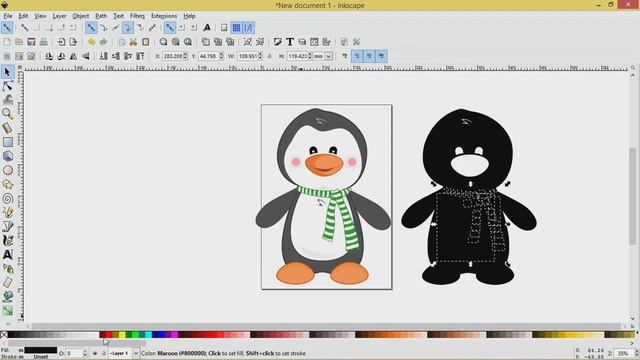Step the Y position spinner
The height and width of the screenshot is (360, 640).
[x=221, y=56]
